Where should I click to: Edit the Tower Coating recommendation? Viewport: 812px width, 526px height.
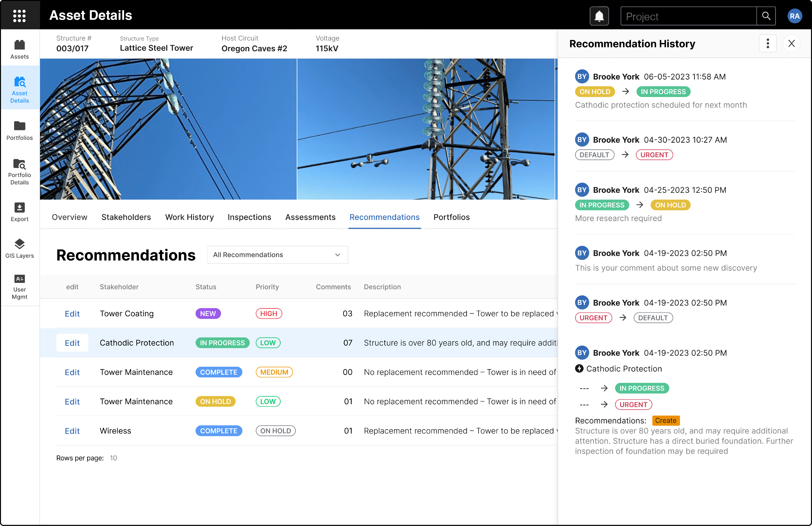click(x=72, y=314)
